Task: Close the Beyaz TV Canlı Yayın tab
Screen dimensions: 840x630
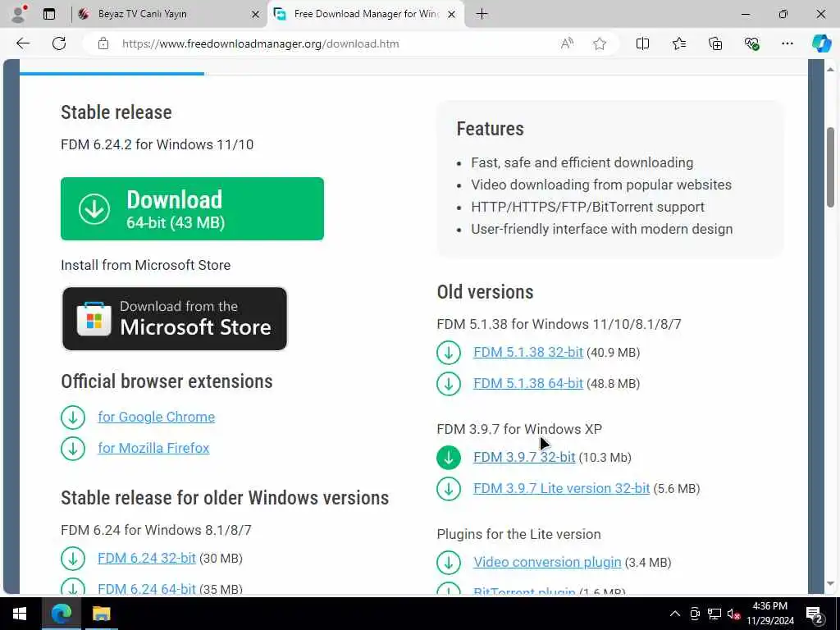Action: (256, 15)
